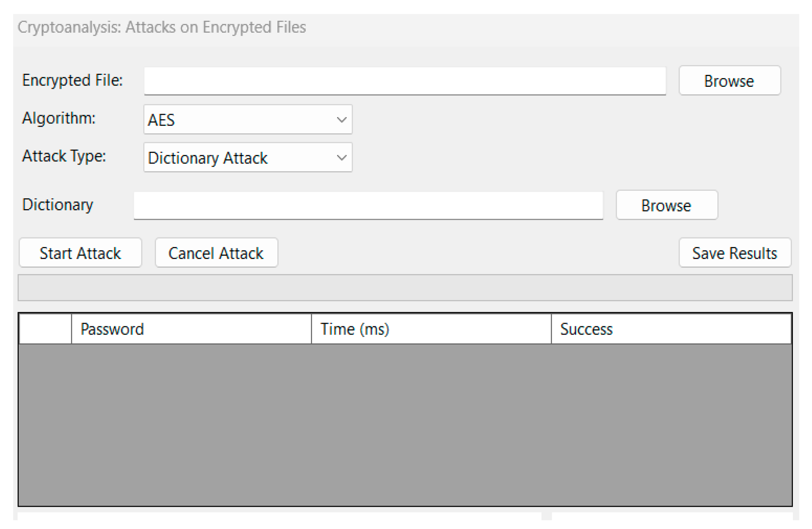Click the Success column header
Image resolution: width=812 pixels, height=529 pixels.
pos(670,329)
